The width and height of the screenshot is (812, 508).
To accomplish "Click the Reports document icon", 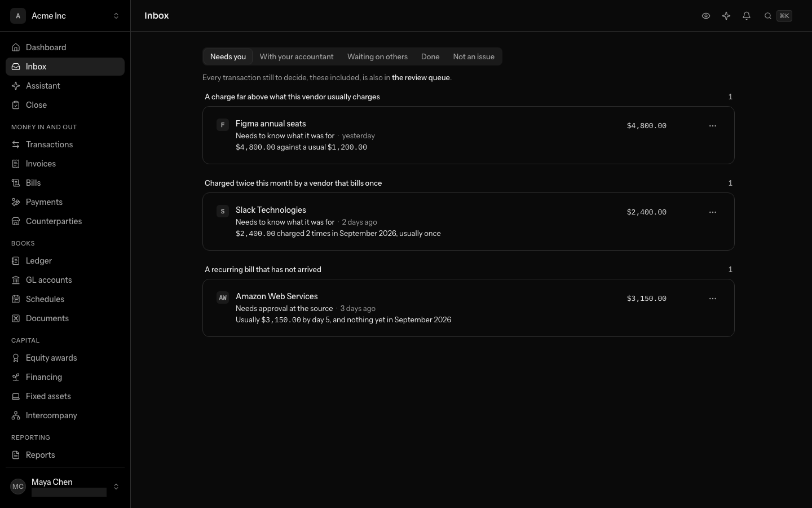I will coord(16,455).
